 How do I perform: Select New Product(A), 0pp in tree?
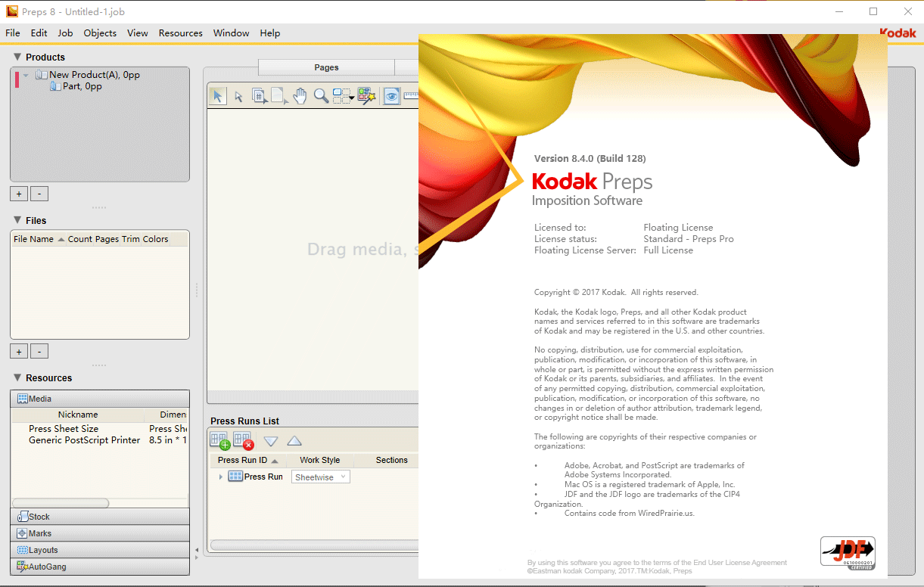point(95,75)
